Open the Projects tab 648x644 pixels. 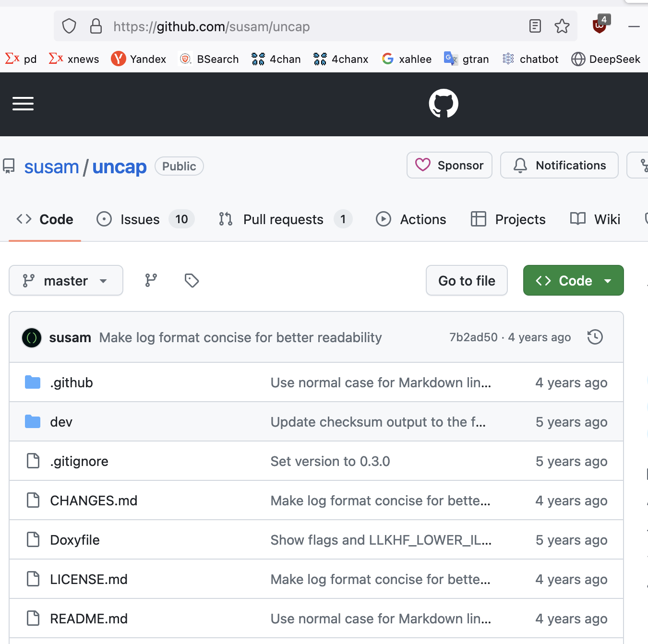(508, 219)
